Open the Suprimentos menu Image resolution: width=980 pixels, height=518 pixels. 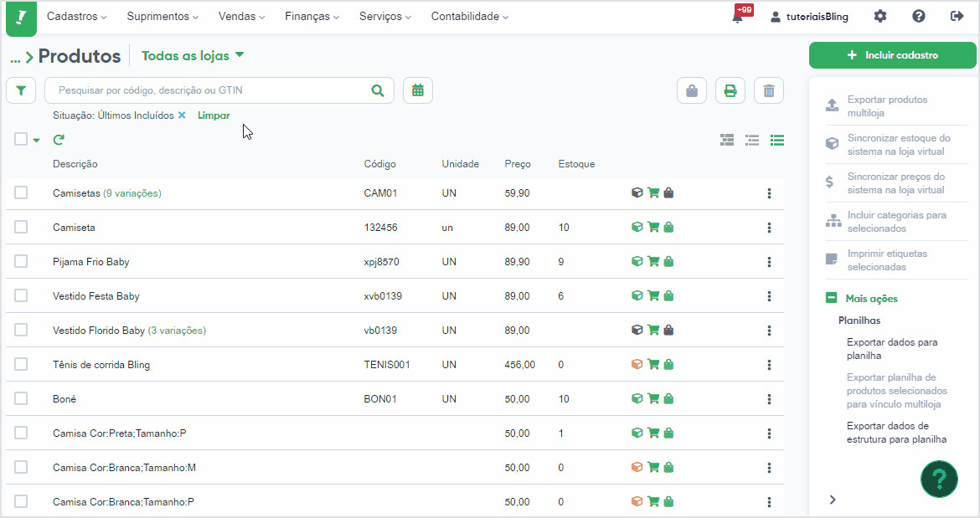tap(162, 16)
